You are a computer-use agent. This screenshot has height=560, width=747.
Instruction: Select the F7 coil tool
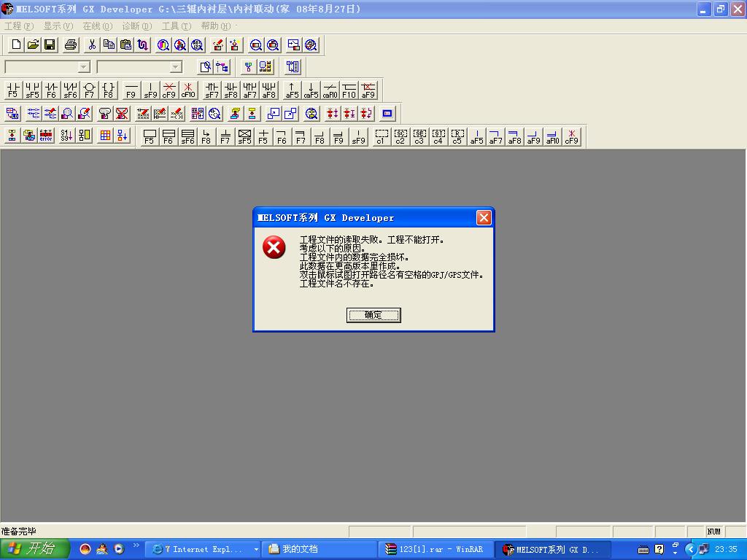[89, 90]
